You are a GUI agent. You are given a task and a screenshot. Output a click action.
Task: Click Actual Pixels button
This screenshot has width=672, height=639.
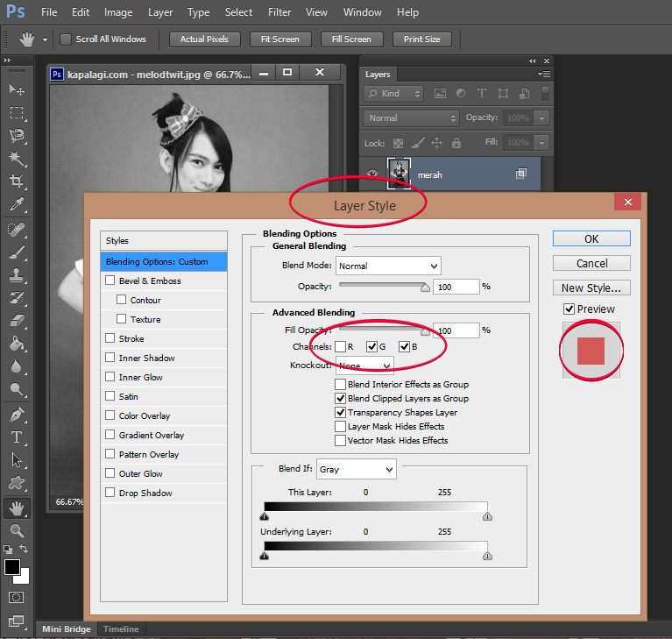click(x=204, y=39)
